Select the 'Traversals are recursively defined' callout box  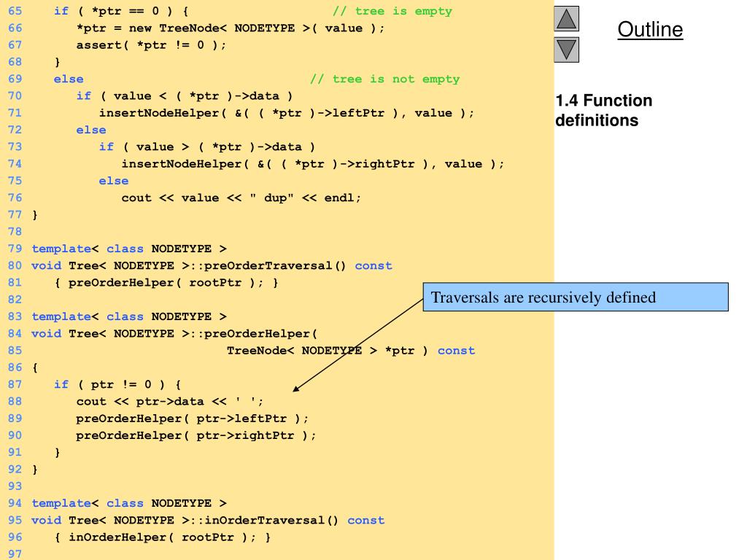coord(576,297)
